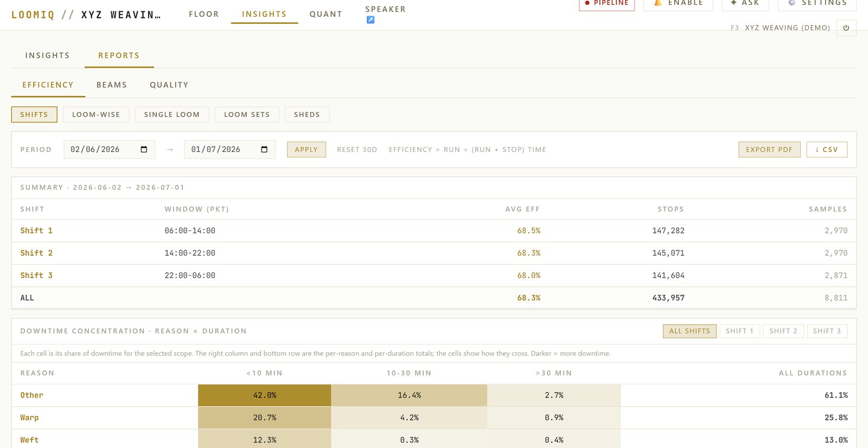Click the Other 2.7% heatmap cell

(x=554, y=395)
